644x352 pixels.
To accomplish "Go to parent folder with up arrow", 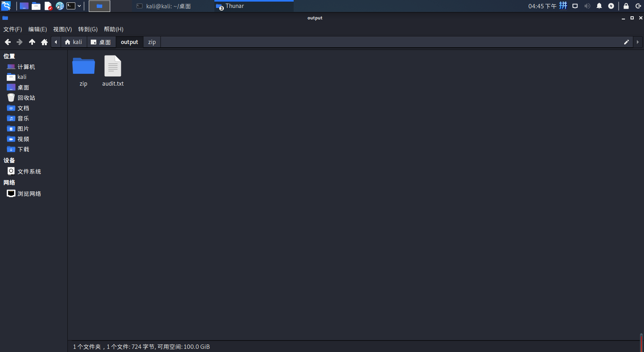I will tap(32, 42).
